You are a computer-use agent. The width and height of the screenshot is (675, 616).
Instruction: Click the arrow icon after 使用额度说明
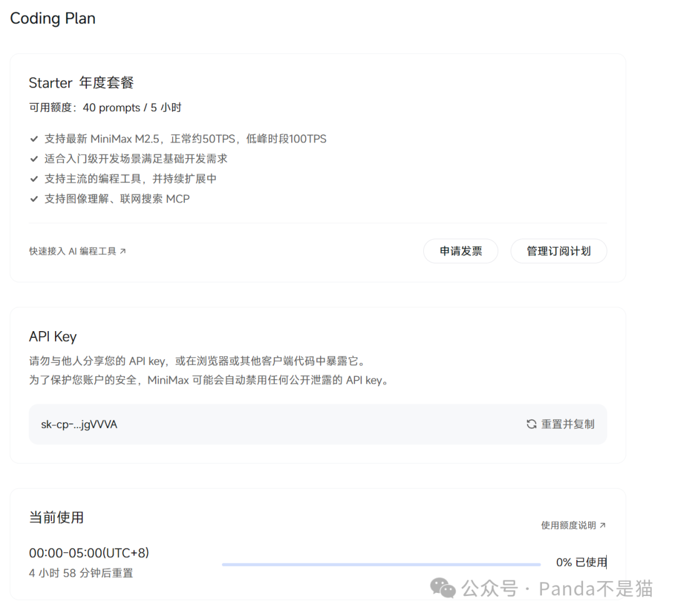point(602,525)
